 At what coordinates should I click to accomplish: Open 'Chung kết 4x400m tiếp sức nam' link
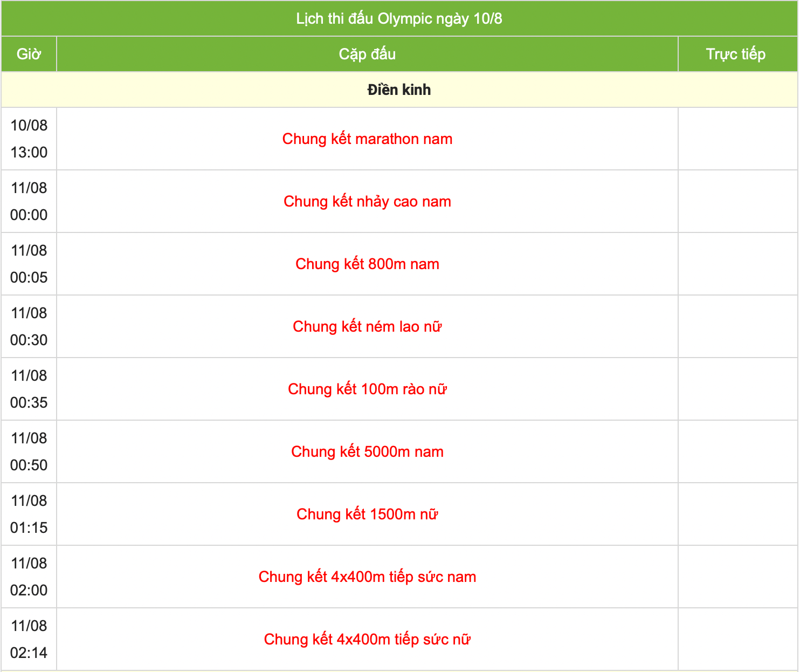(367, 577)
